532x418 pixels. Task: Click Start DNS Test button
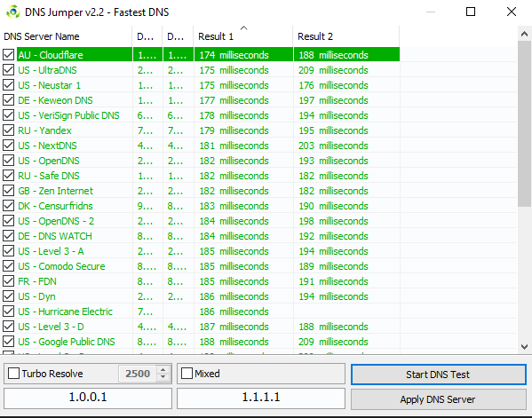439,375
